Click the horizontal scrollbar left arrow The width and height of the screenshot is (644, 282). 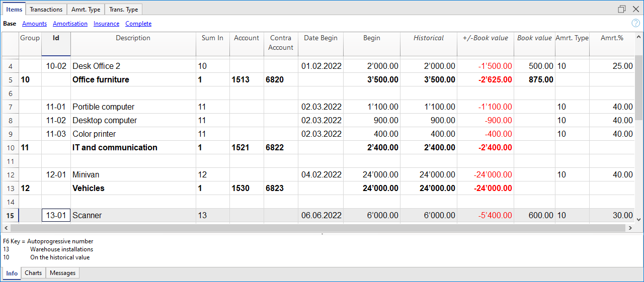click(6, 228)
